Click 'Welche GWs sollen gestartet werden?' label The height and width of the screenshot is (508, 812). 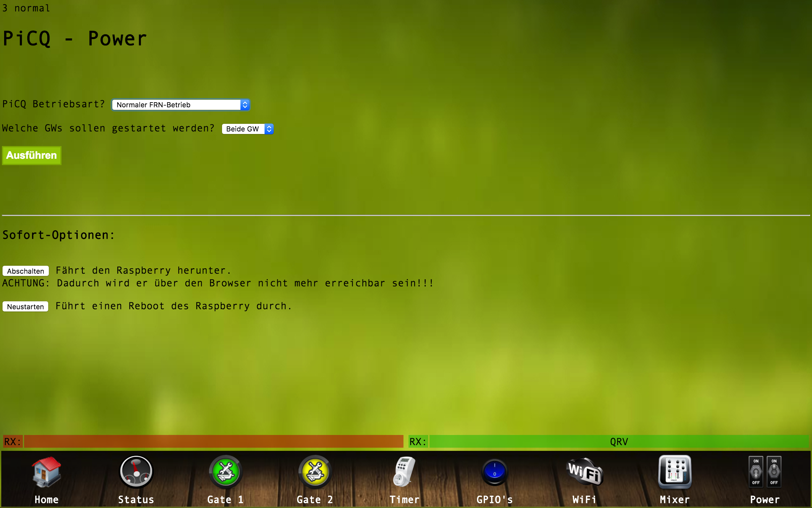click(108, 128)
